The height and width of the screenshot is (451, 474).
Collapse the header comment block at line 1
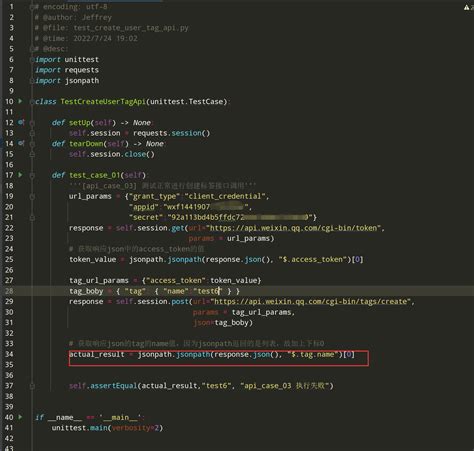pos(32,7)
